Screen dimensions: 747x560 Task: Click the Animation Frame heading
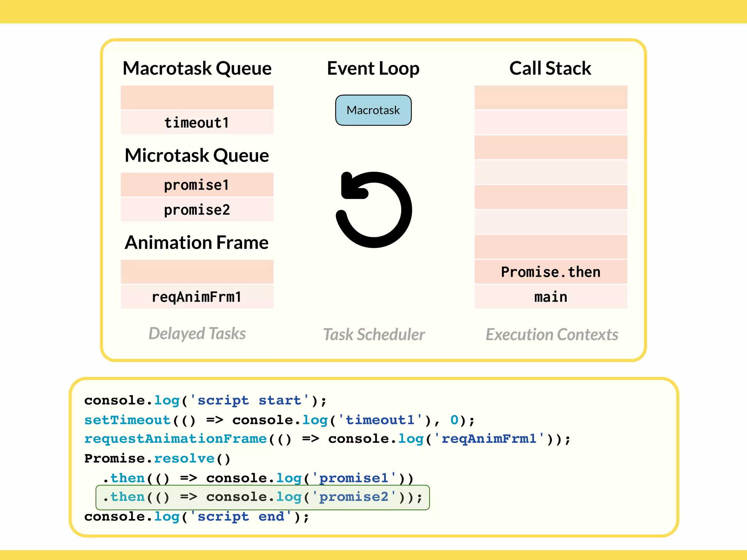click(197, 242)
